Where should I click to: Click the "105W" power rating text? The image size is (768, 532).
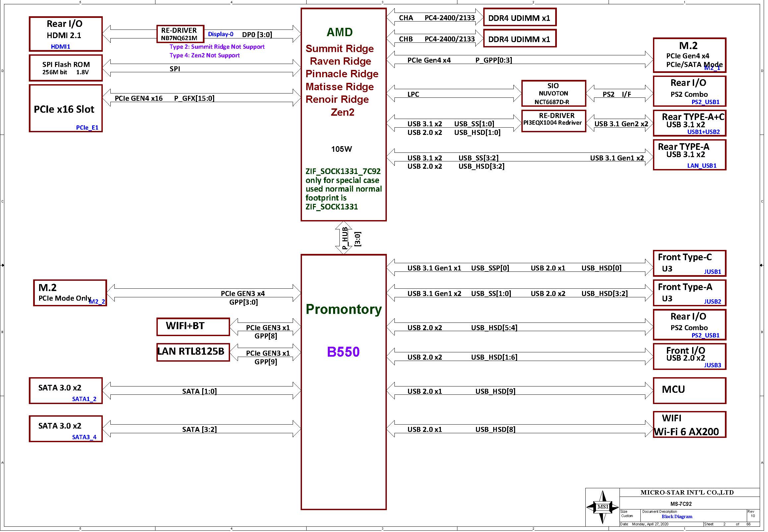[342, 149]
